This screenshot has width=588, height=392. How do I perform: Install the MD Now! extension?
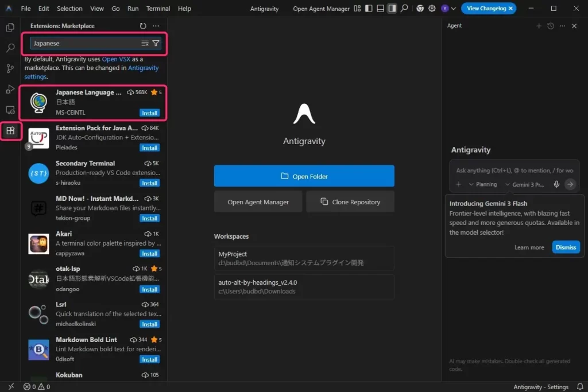click(149, 218)
